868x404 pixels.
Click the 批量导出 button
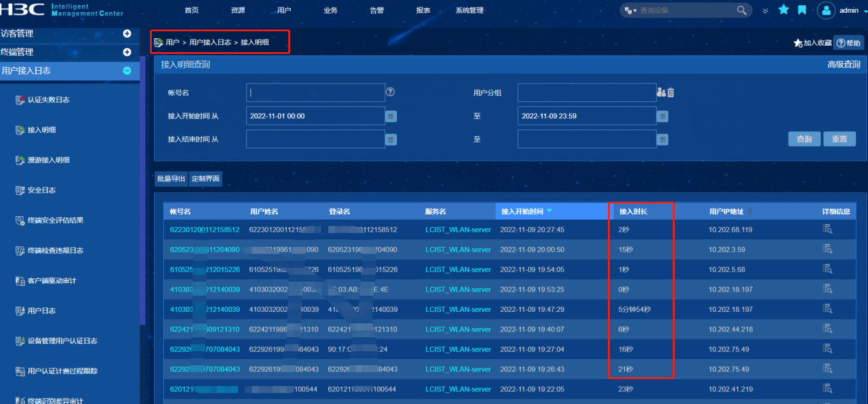click(x=171, y=179)
